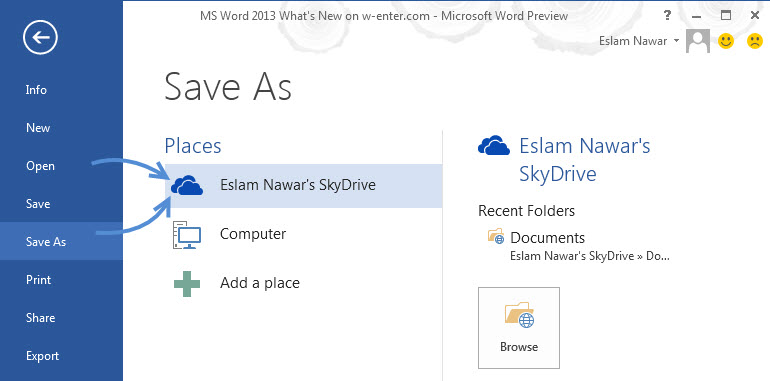Open the Info page

point(36,90)
